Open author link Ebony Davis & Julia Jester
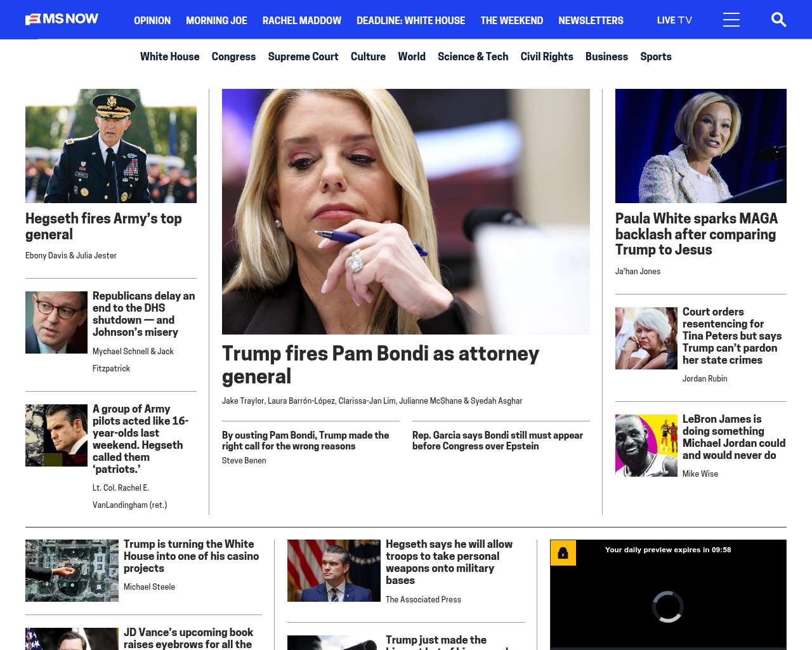This screenshot has height=650, width=812. pos(71,256)
